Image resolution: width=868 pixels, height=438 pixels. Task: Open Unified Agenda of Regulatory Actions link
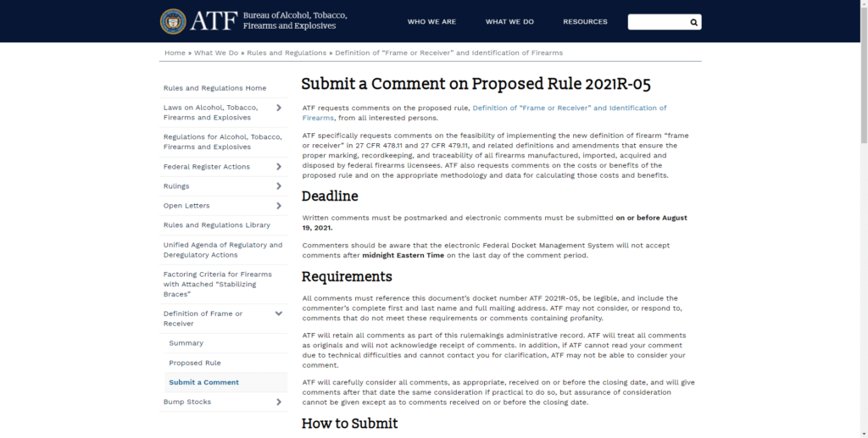223,249
